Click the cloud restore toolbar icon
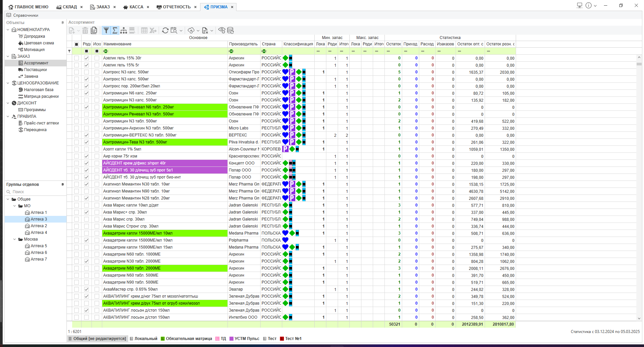The height and width of the screenshot is (347, 644). (x=191, y=30)
